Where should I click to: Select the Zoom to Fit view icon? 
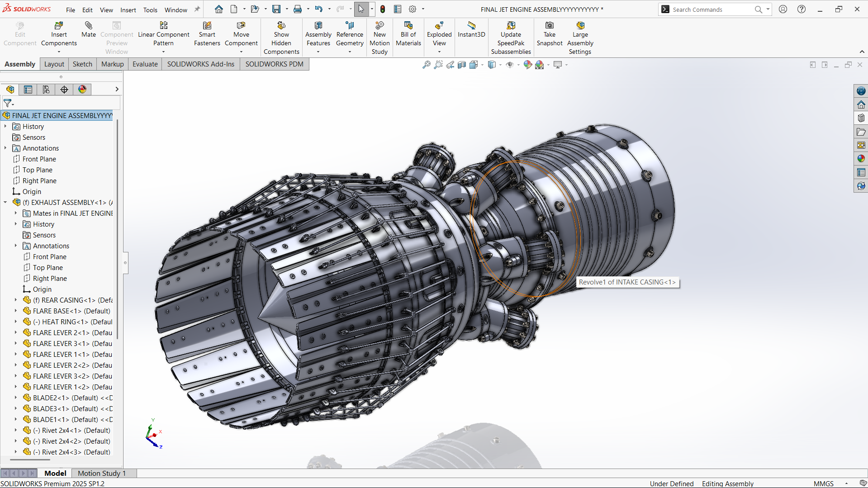point(426,65)
